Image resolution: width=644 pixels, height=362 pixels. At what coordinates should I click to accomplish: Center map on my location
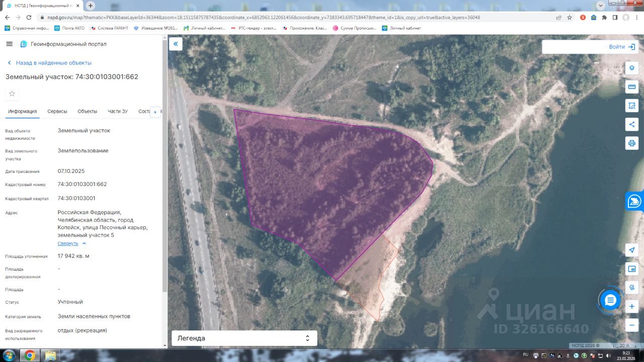[x=631, y=250]
